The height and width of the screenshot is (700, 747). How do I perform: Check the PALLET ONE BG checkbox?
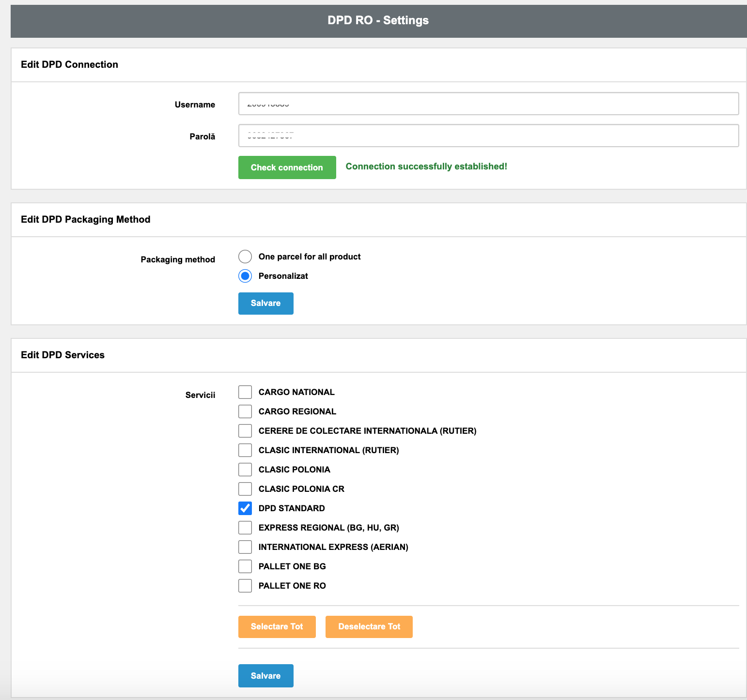click(245, 566)
